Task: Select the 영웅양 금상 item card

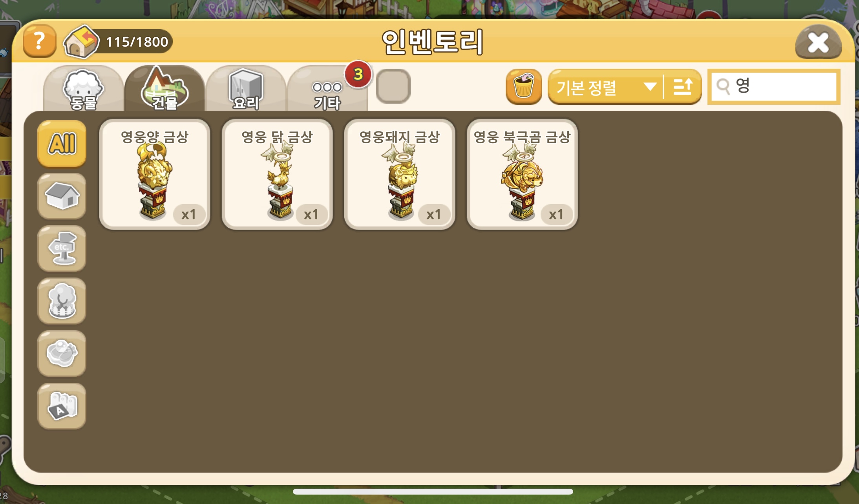Action: coord(155,174)
